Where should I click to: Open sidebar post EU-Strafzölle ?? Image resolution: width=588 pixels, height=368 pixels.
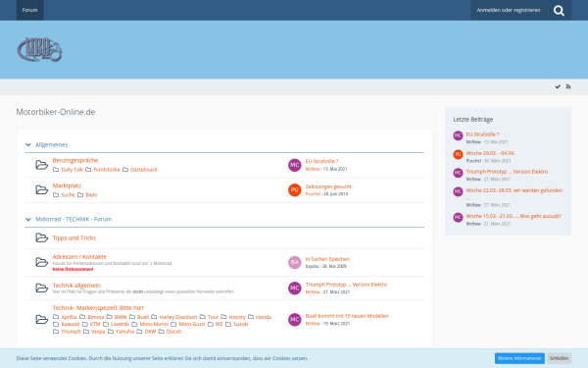482,134
